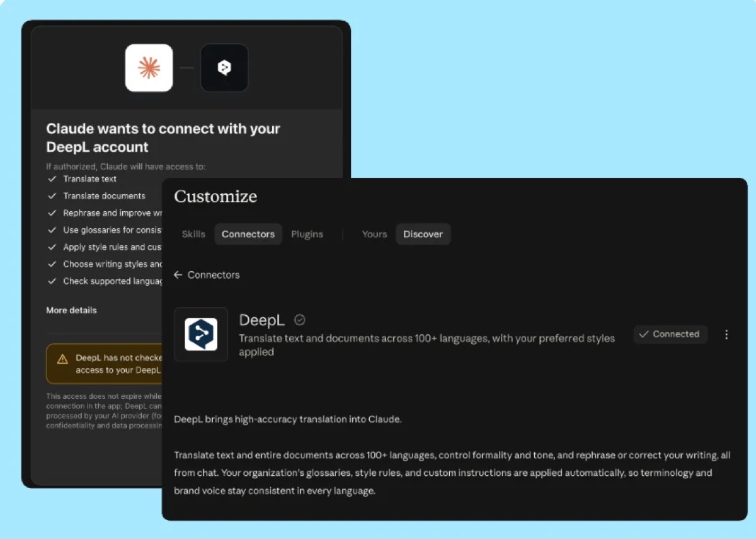Open the Plugins tab
The width and height of the screenshot is (756, 539).
point(307,234)
